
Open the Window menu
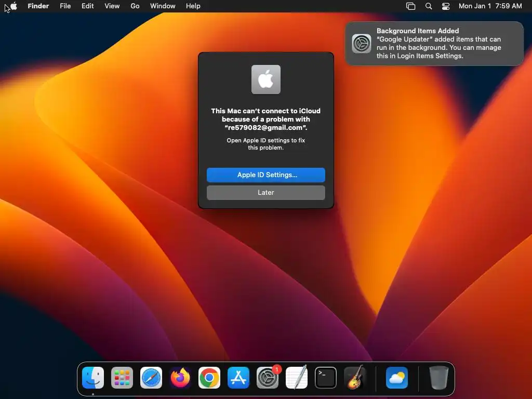point(163,6)
